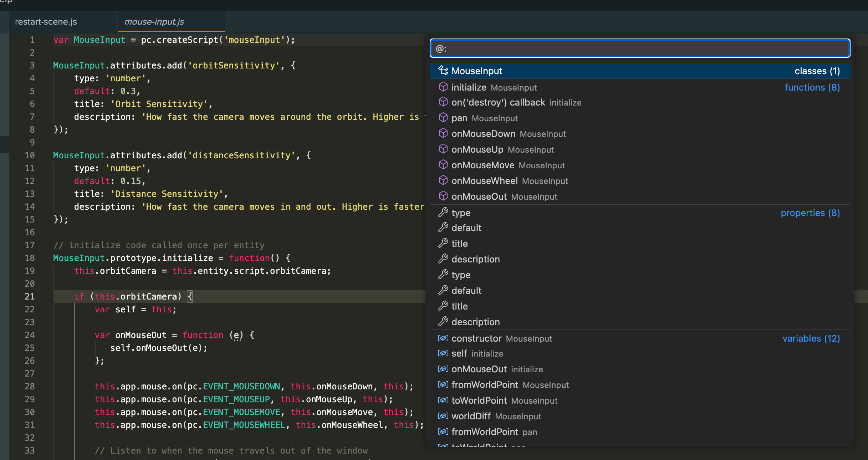868x460 pixels.
Task: Click the variable icon beside constructor entry
Action: coord(443,338)
